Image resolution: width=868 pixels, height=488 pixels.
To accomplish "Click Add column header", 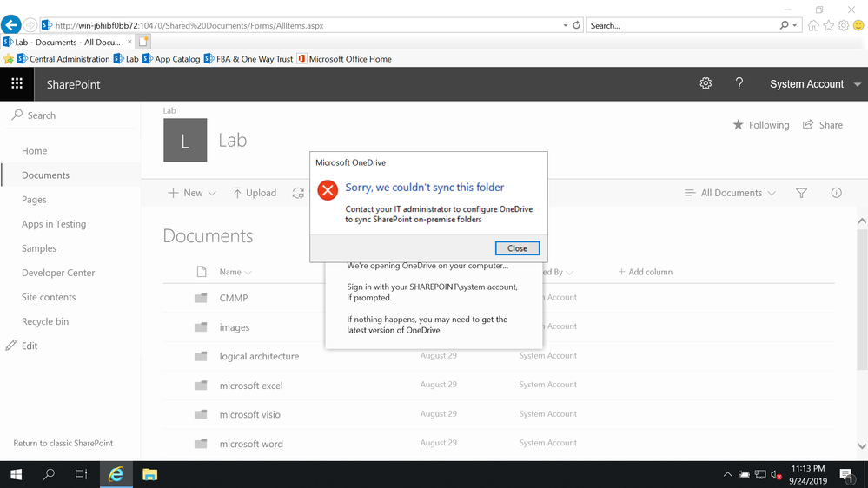I will (x=645, y=272).
